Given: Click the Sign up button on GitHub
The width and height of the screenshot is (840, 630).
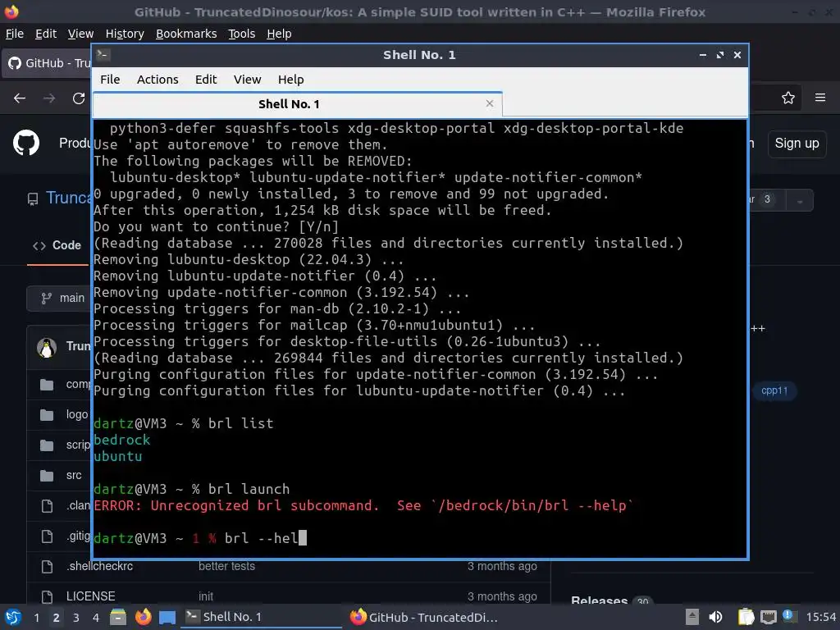Looking at the screenshot, I should tap(797, 144).
